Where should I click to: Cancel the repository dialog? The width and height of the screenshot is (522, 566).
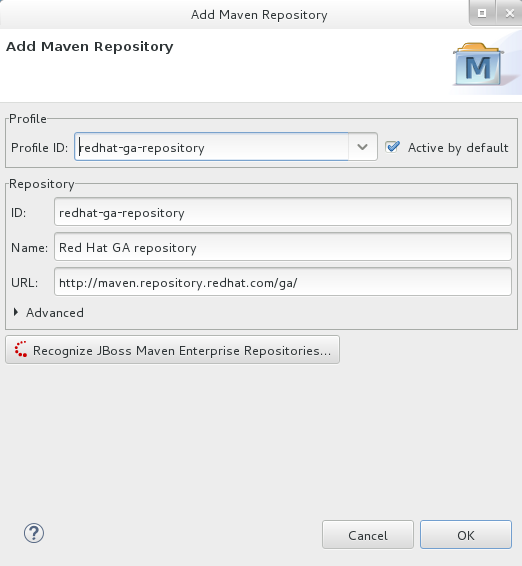coord(368,535)
